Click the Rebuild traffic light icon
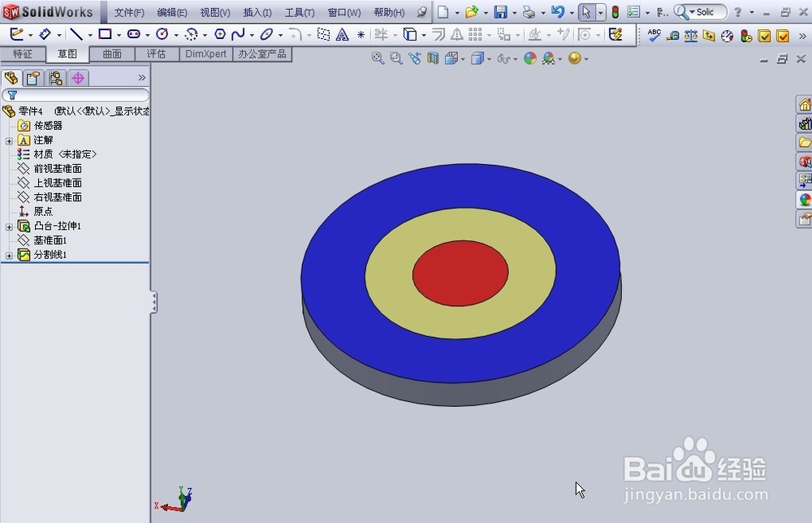This screenshot has height=523, width=812. [615, 12]
